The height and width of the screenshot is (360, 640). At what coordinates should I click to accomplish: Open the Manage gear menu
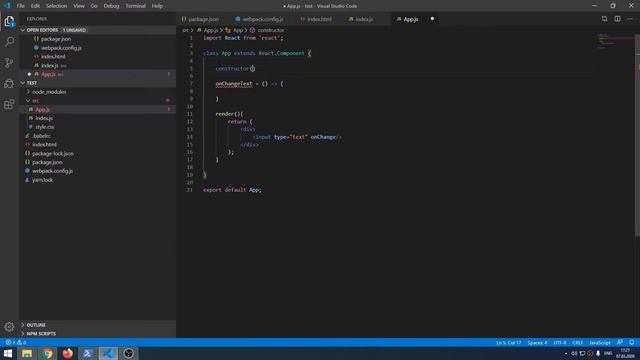(x=9, y=327)
